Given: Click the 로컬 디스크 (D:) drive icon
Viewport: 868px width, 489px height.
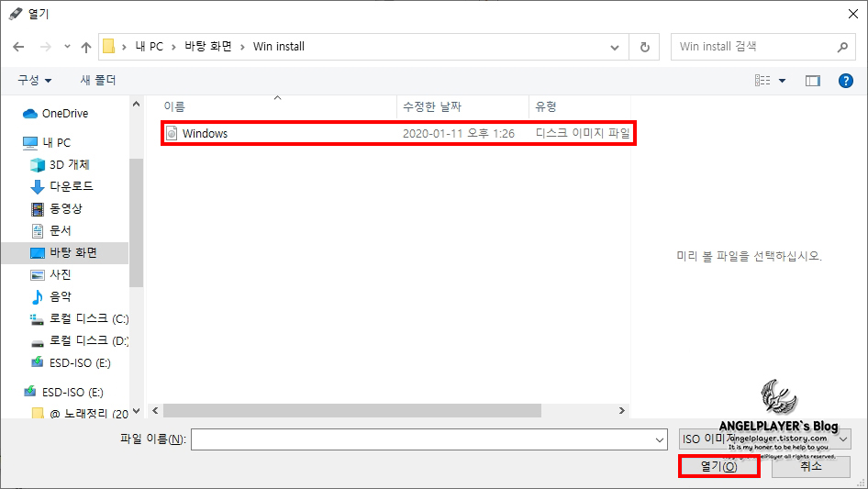Looking at the screenshot, I should click(37, 343).
